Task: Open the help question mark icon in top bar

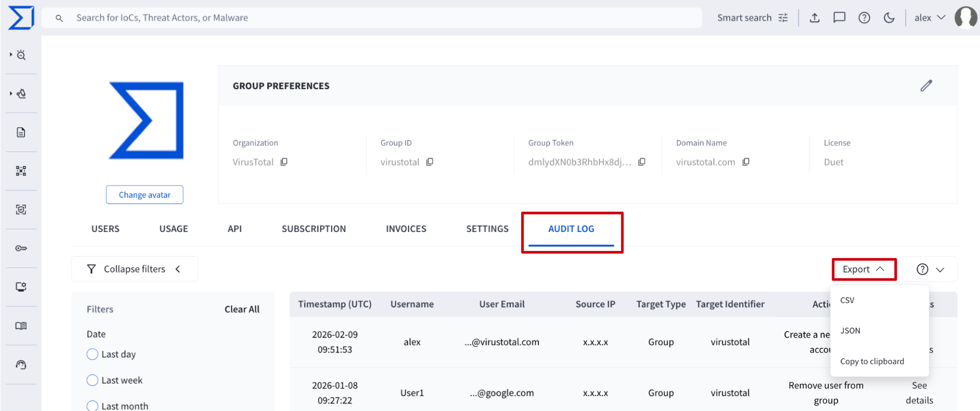Action: [x=864, y=18]
